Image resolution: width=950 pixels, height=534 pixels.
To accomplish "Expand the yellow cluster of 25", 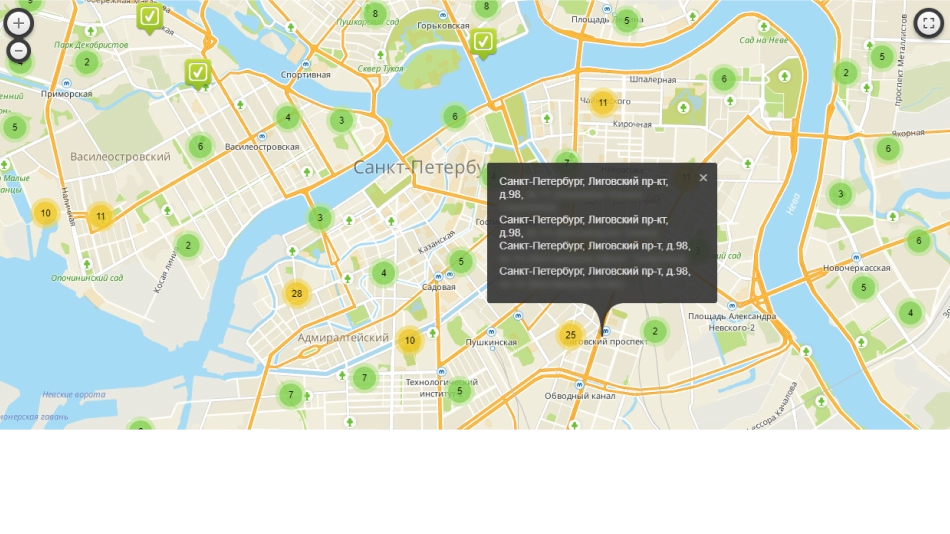I will coord(570,335).
